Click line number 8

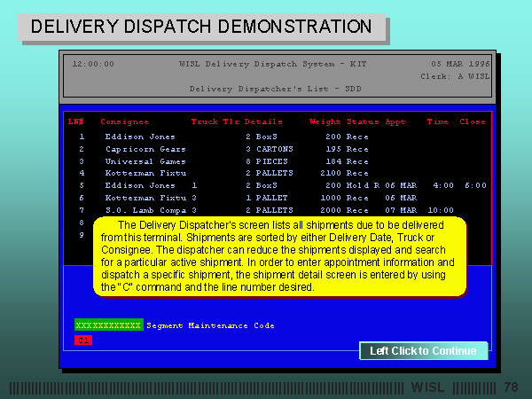pyautogui.click(x=82, y=223)
